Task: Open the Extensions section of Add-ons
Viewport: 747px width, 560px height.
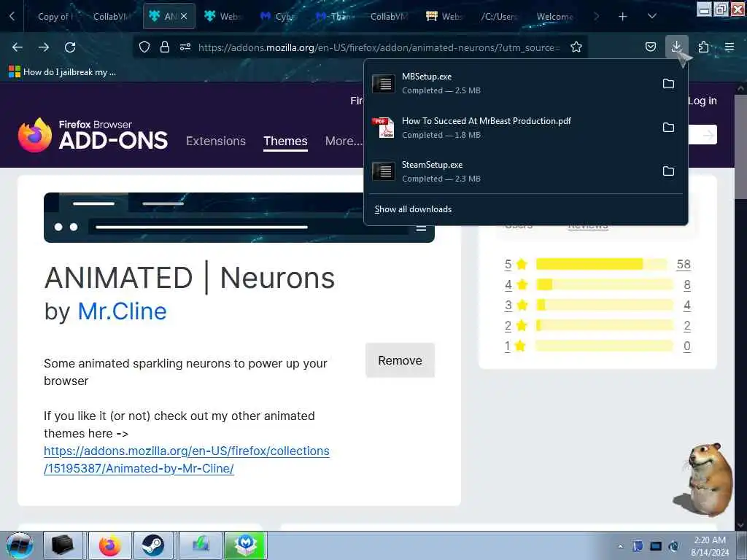Action: [216, 141]
